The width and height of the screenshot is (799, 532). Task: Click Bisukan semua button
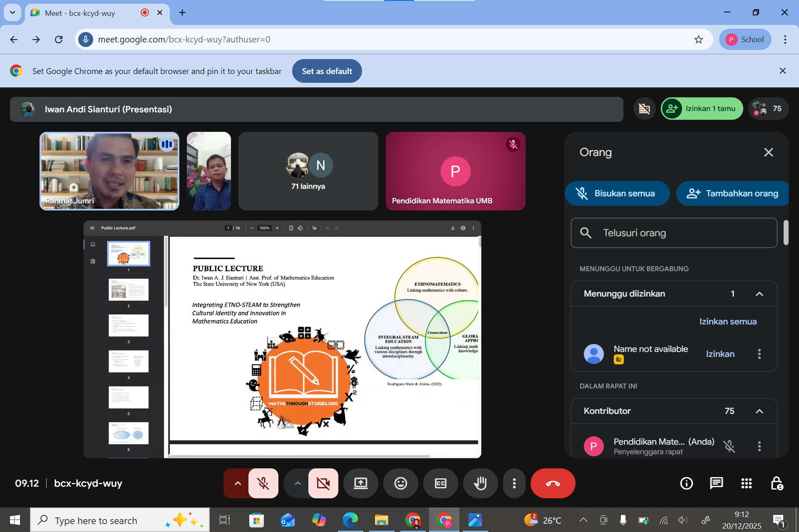[617, 193]
